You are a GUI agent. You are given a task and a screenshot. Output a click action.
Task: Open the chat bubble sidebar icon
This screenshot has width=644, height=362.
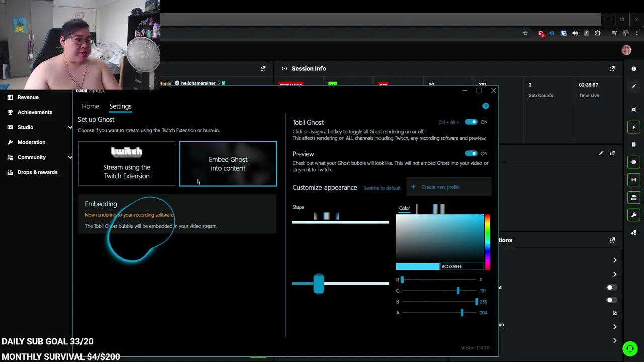tap(634, 162)
